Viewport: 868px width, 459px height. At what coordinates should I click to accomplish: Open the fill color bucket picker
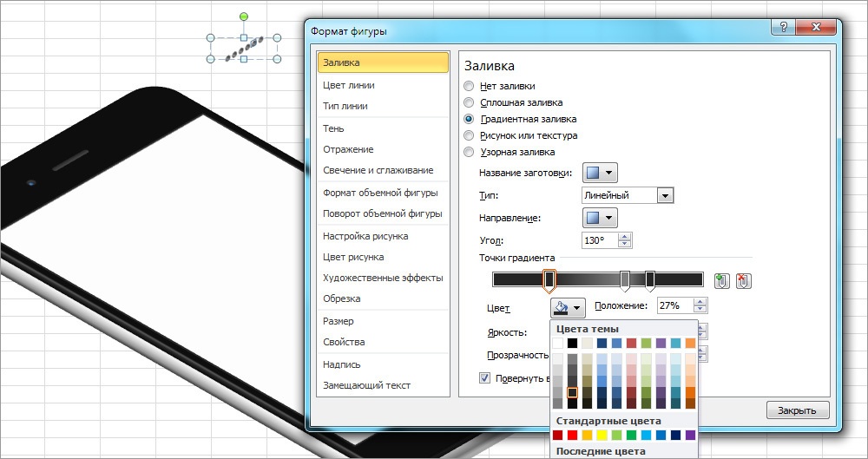pyautogui.click(x=568, y=307)
